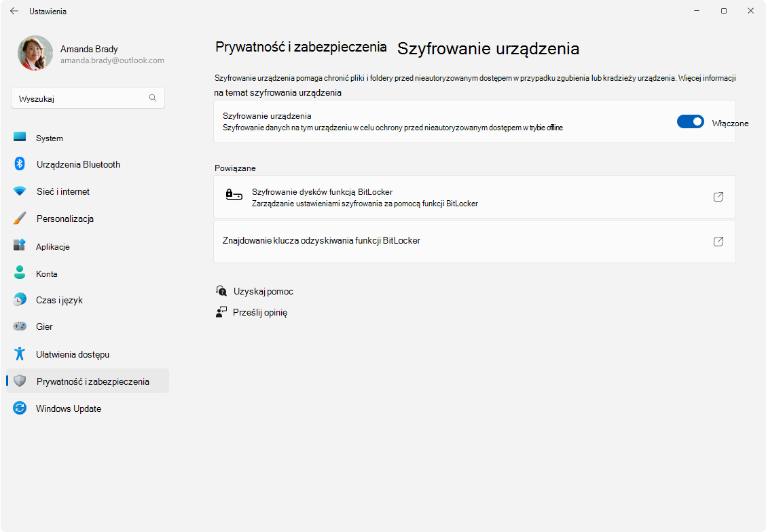766x532 pixels.
Task: Click Amanda Brady profile picture
Action: tap(35, 53)
